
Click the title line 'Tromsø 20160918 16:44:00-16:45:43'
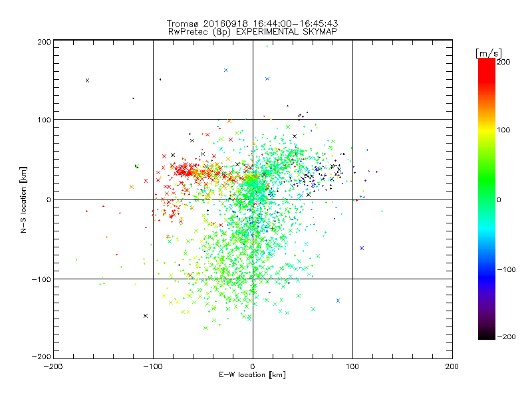point(252,23)
